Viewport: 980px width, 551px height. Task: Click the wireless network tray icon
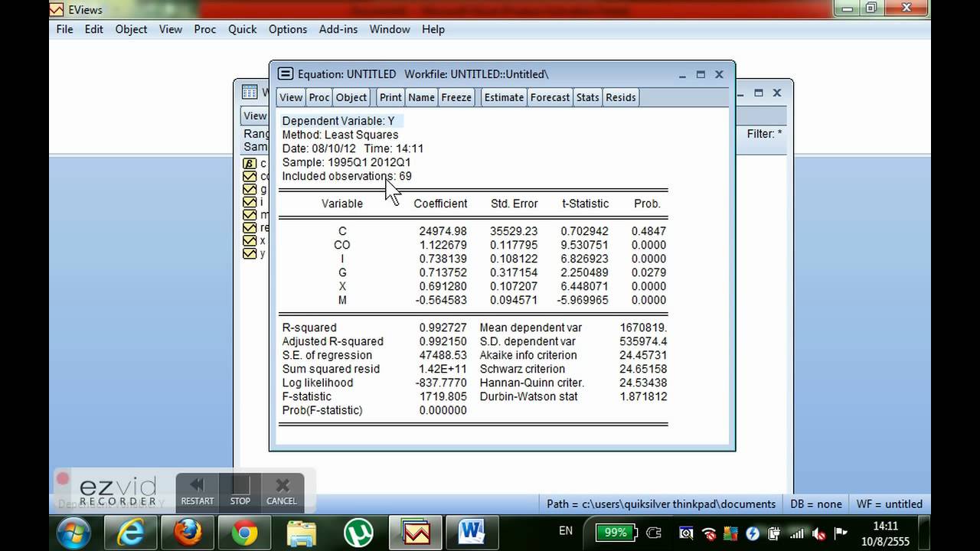(x=709, y=533)
